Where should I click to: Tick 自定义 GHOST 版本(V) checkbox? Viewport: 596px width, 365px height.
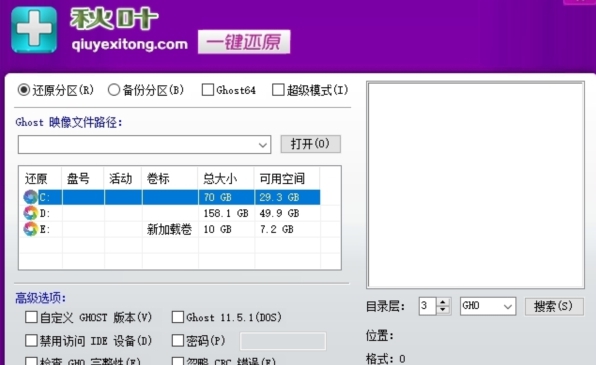[31, 317]
